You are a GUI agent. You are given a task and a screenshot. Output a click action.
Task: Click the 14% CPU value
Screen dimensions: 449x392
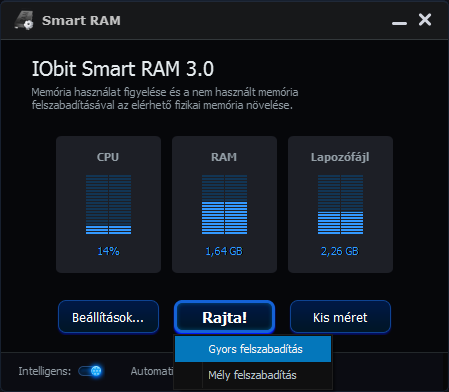click(x=108, y=251)
